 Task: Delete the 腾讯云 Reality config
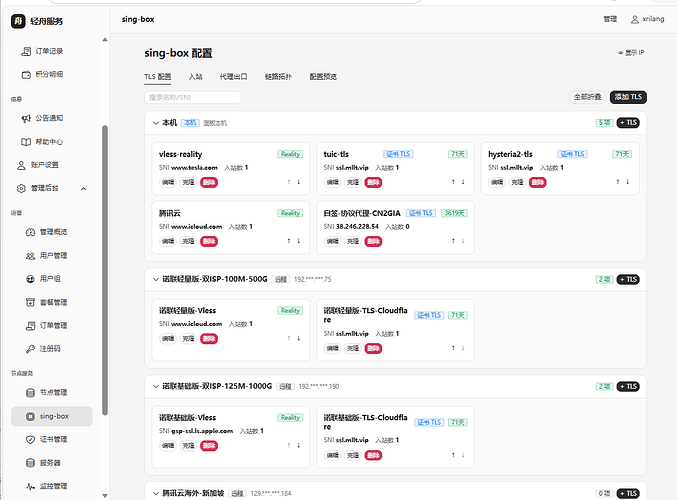click(209, 241)
